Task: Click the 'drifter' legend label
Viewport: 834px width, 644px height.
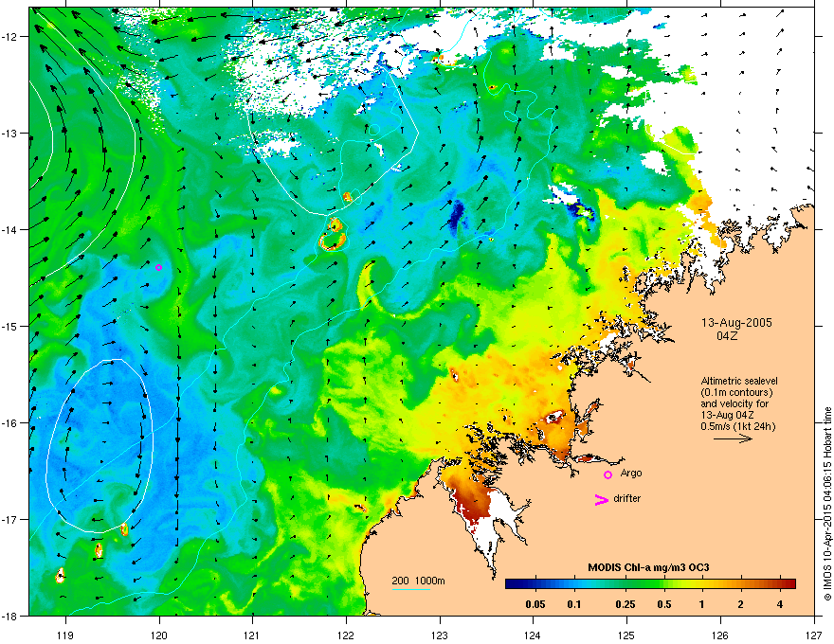Action: pos(627,498)
